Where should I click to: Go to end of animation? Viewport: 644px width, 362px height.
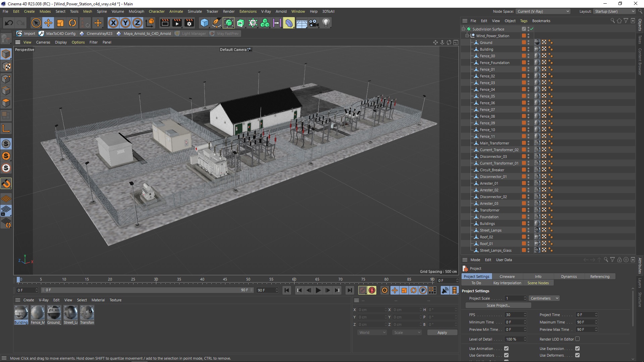(350, 290)
